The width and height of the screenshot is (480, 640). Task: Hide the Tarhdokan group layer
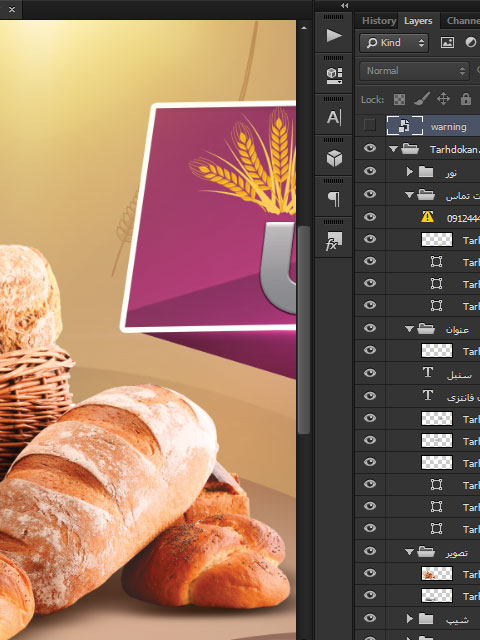[x=370, y=148]
